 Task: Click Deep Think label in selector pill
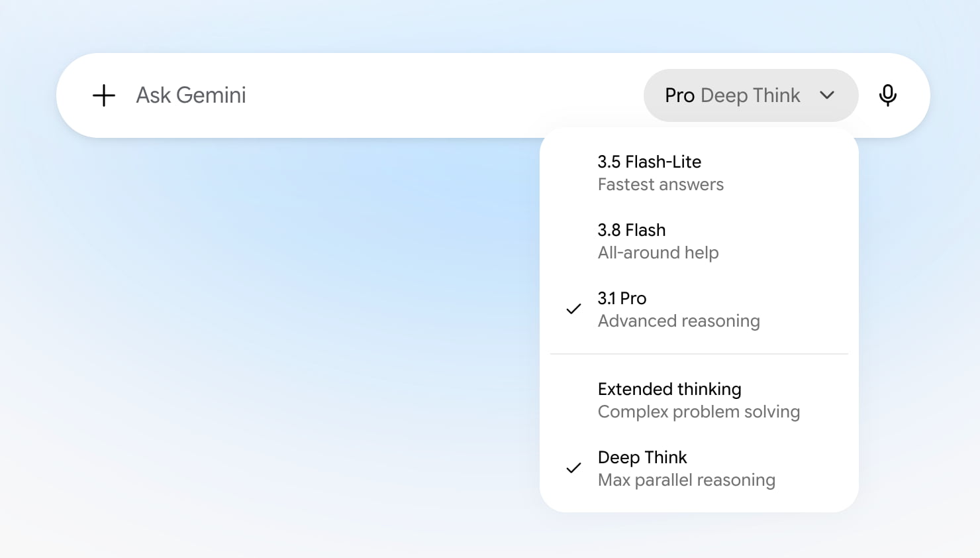[750, 96]
